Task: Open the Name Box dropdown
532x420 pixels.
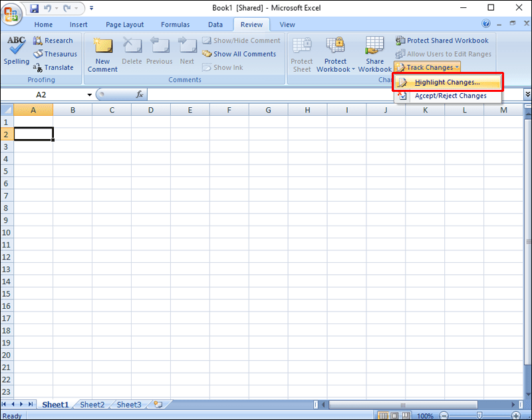Action: (x=90, y=95)
